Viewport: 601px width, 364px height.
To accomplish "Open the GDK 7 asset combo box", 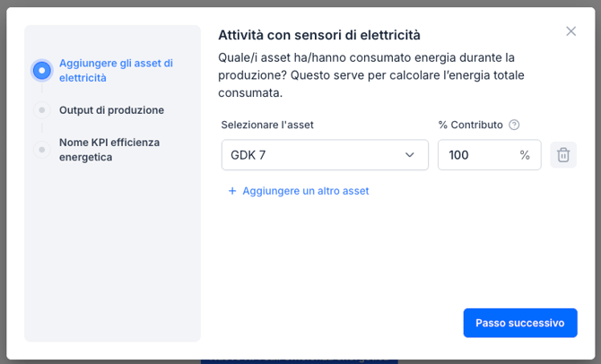I will point(314,155).
